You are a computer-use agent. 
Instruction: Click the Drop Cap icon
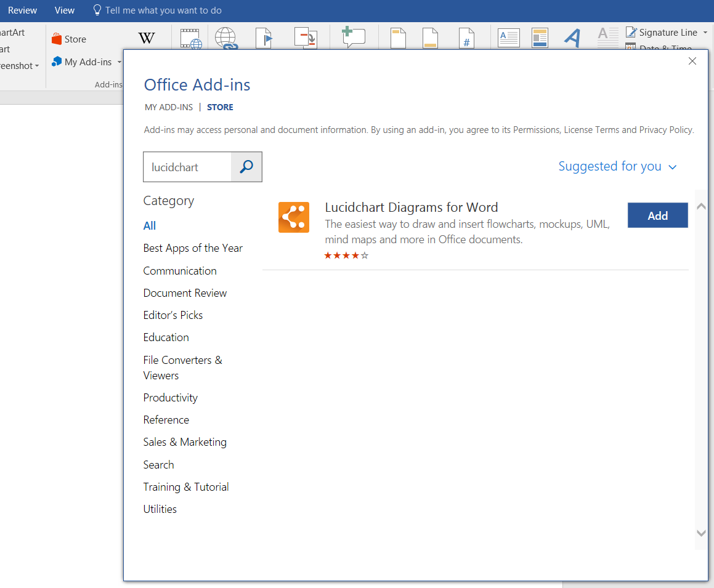click(609, 38)
